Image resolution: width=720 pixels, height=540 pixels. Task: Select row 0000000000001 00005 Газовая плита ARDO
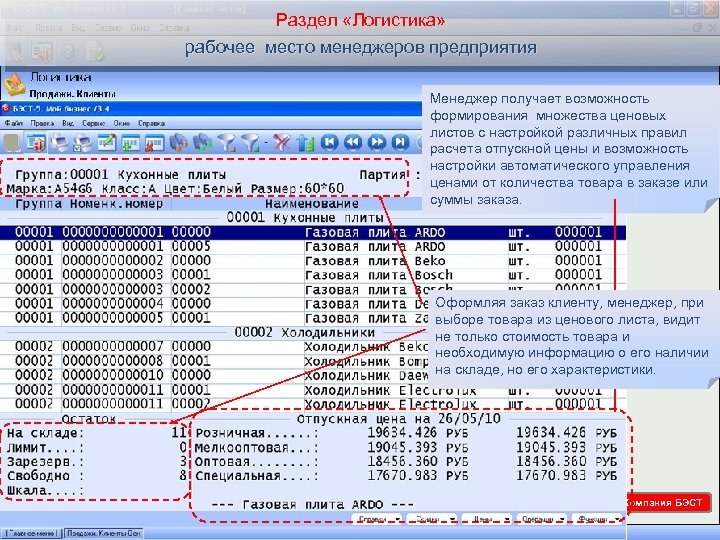(x=313, y=247)
